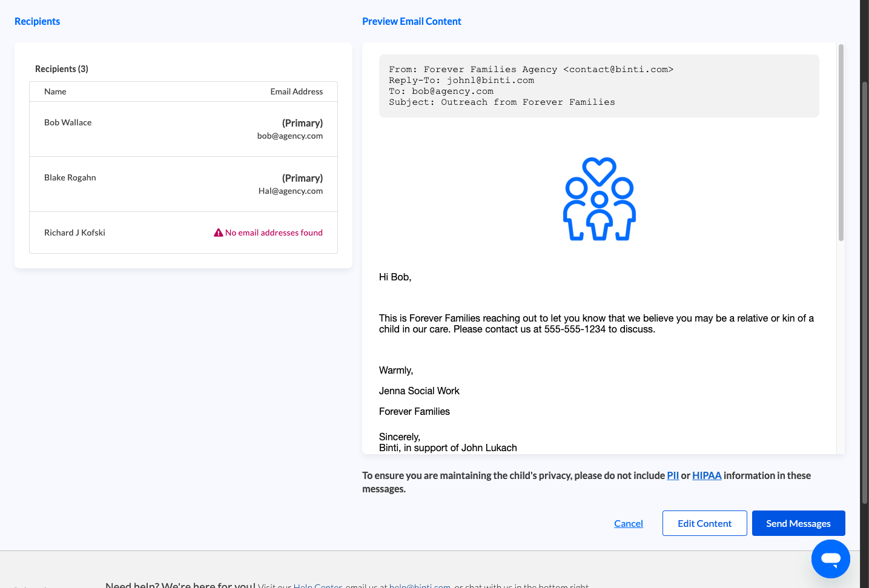The width and height of the screenshot is (869, 588).
Task: Cancel the email outreach
Action: tap(629, 523)
